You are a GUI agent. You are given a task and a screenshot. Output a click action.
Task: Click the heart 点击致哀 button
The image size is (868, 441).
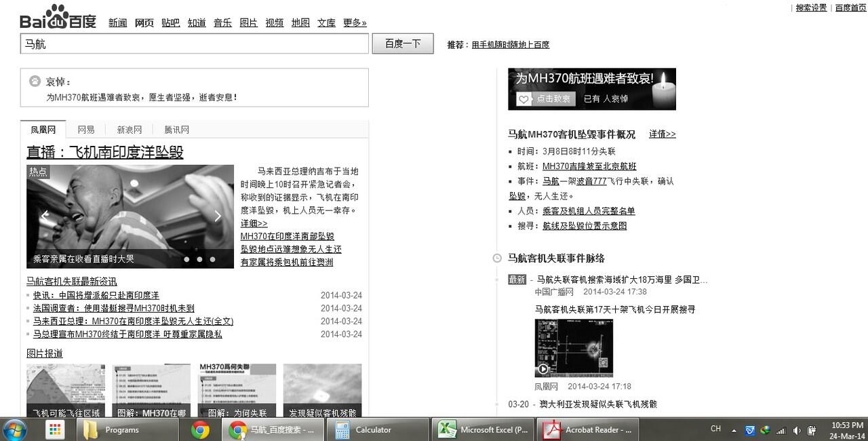(546, 99)
